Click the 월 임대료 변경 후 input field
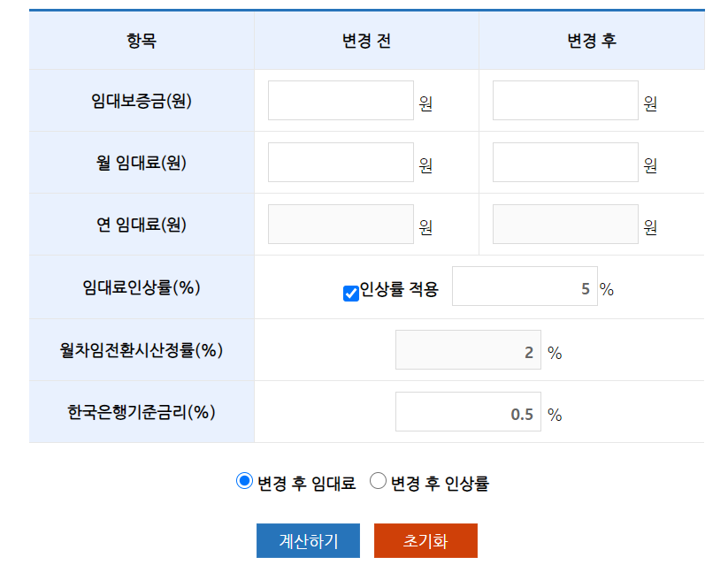The image size is (728, 565). (565, 162)
